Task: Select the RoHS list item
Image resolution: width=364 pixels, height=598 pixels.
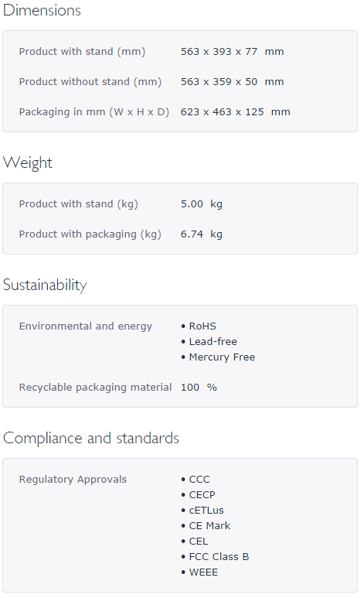Action: [x=199, y=326]
